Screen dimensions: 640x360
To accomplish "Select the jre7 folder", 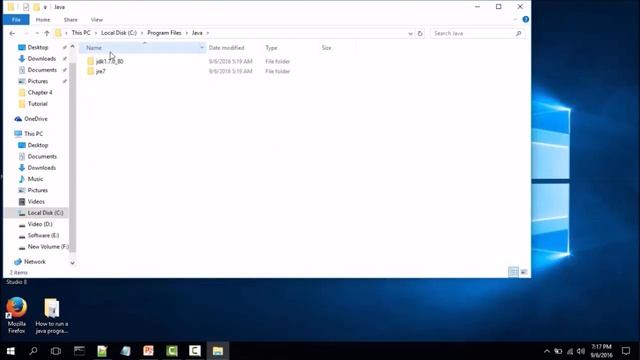I will 101,71.
